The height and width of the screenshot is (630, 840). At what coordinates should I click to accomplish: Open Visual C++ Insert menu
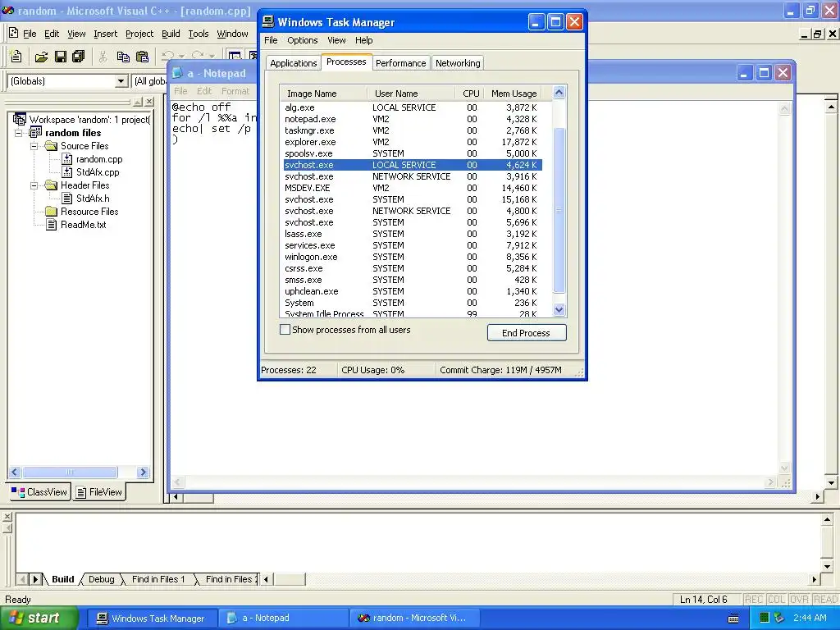(x=105, y=34)
